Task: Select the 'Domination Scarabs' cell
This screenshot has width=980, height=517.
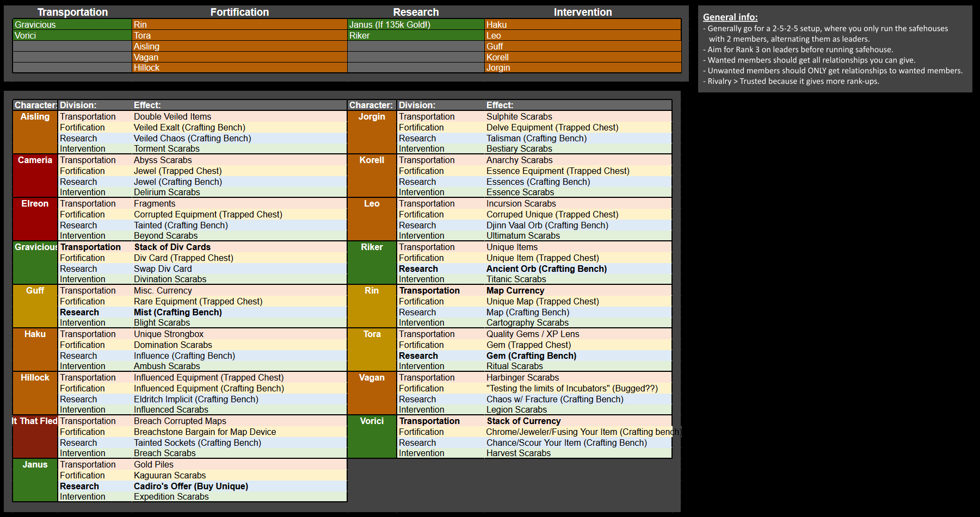Action: [x=239, y=345]
